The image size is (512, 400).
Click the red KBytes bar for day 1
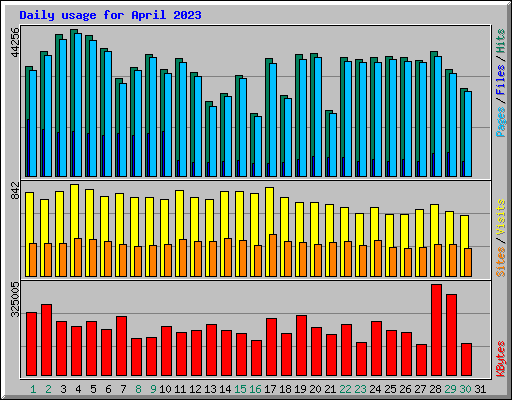point(31,344)
